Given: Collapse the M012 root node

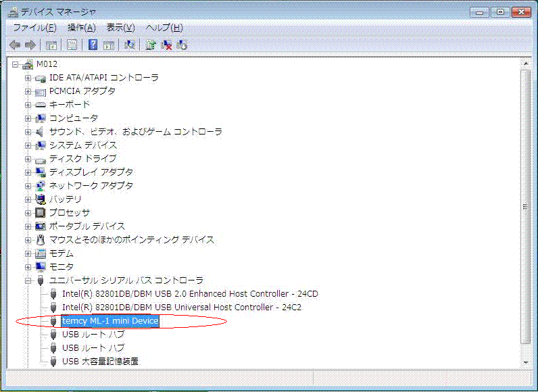Looking at the screenshot, I should [15, 64].
